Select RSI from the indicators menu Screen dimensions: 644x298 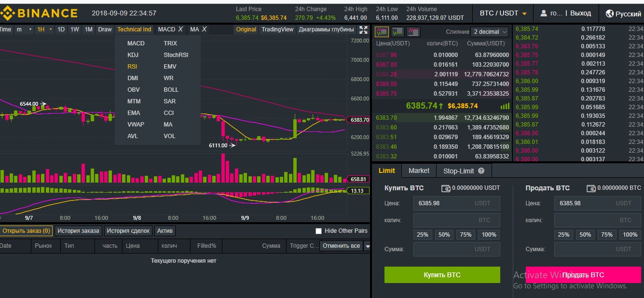click(132, 67)
